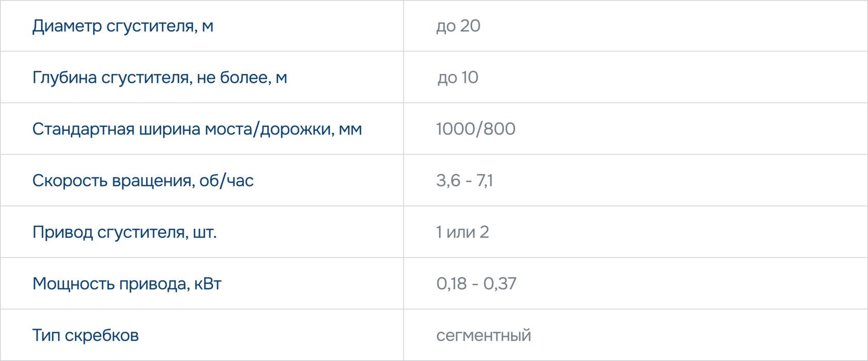
Task: Click 'Мощность привода, кВт' label
Action: (x=127, y=284)
